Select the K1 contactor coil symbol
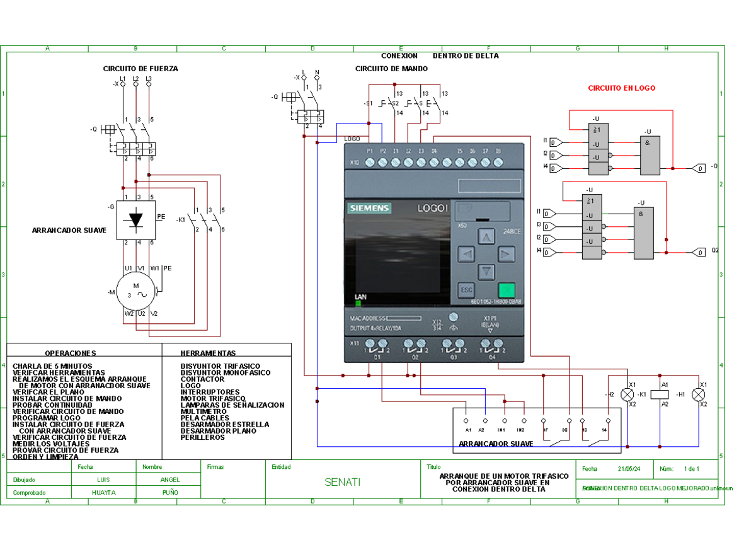Image resolution: width=756 pixels, height=535 pixels. [659, 394]
